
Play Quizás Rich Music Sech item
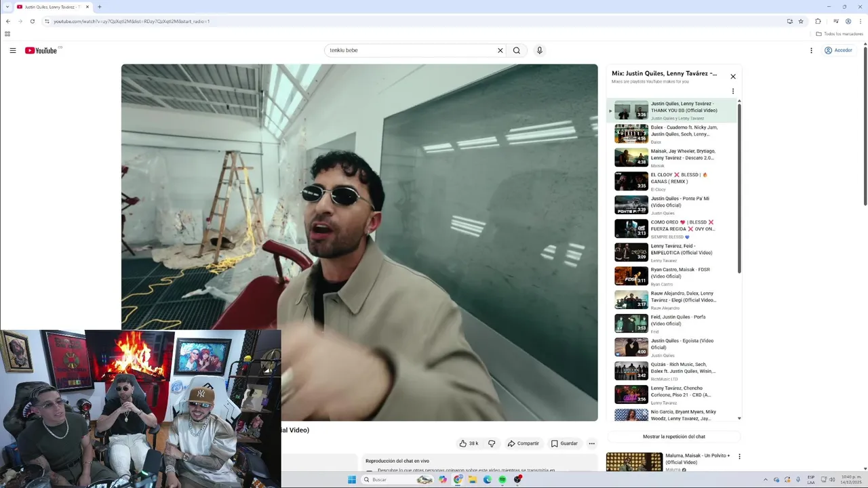pos(671,371)
